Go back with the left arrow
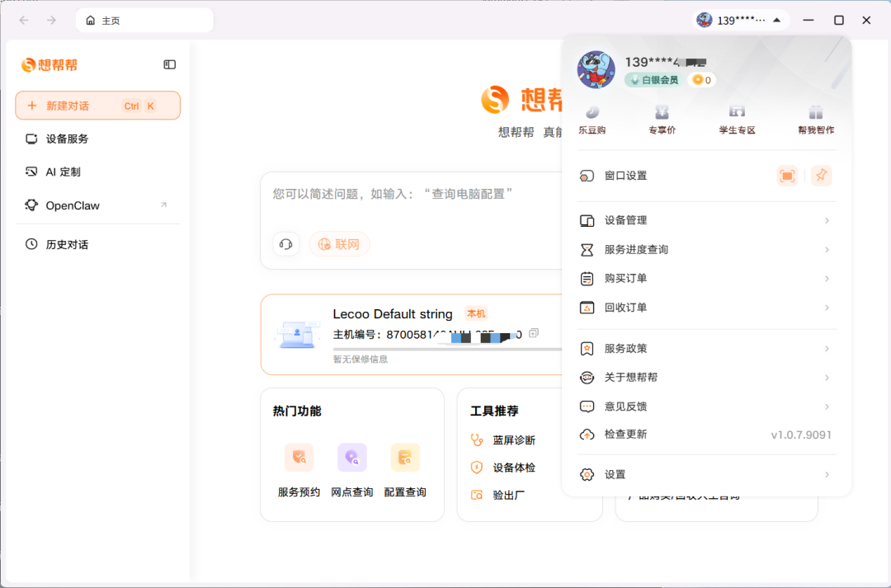The width and height of the screenshot is (891, 588). [24, 21]
